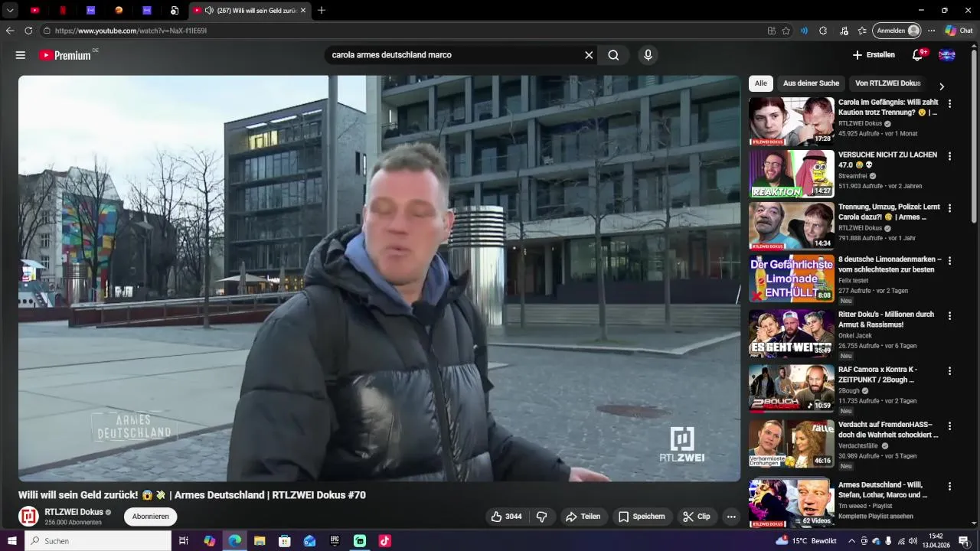Add page to favorites star icon
The image size is (980, 551).
coord(786,31)
